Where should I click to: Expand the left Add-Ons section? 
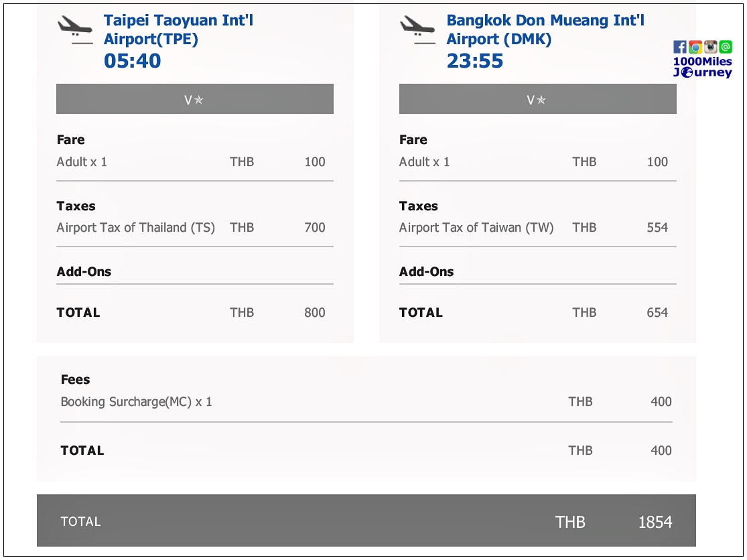tap(84, 271)
